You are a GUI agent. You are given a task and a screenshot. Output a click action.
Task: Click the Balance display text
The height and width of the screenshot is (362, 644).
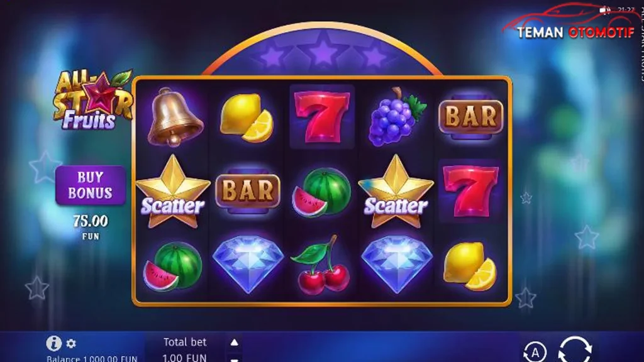pos(92,358)
